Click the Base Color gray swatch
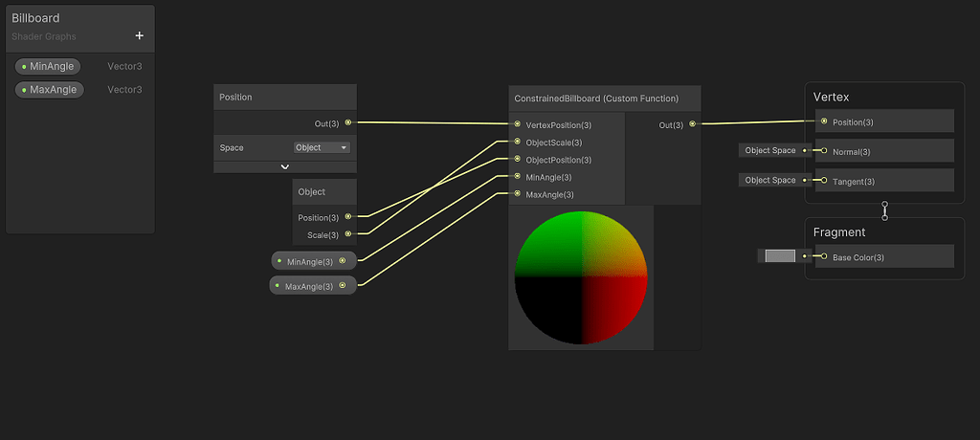 [x=780, y=256]
